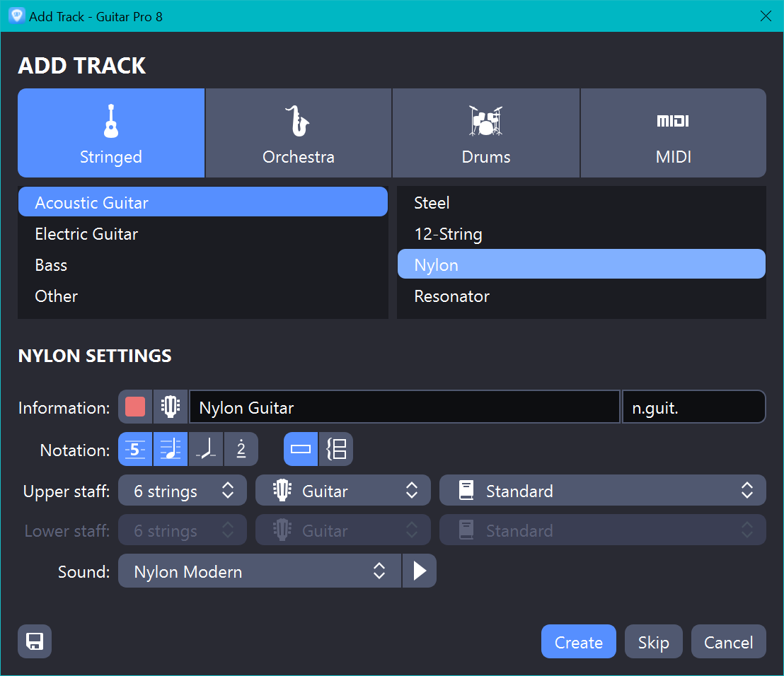
Task: Click the Skip button
Action: point(653,642)
